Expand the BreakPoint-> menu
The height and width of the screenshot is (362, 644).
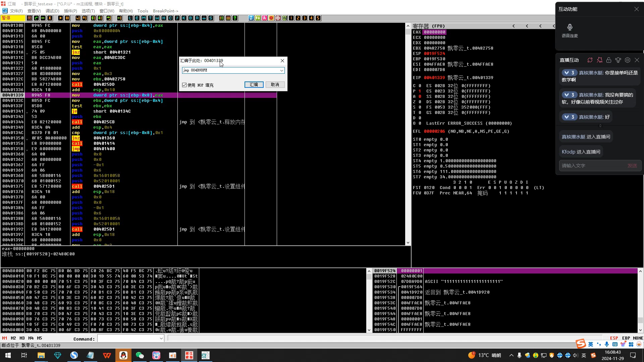[x=165, y=11]
